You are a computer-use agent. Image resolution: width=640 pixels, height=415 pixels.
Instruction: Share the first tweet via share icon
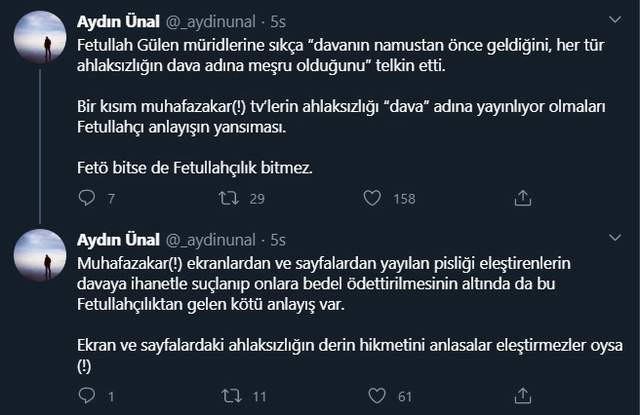coord(522,199)
